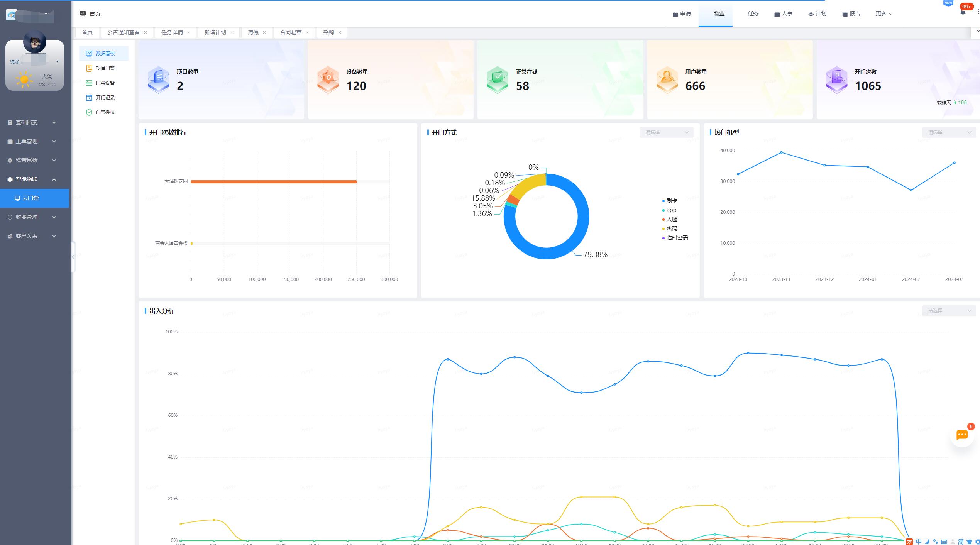Toggle the 人脸 legend series
The width and height of the screenshot is (980, 545).
670,219
